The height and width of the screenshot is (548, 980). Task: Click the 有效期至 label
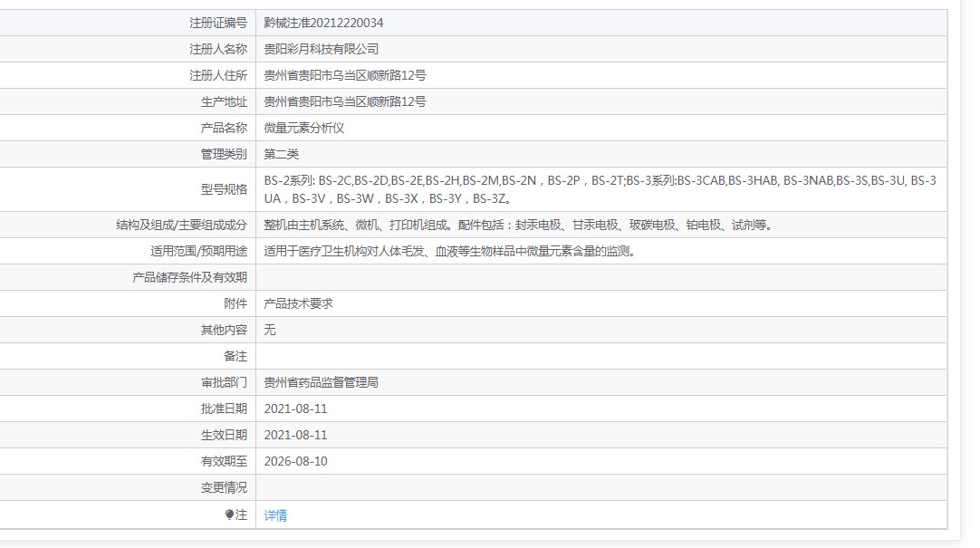(224, 461)
